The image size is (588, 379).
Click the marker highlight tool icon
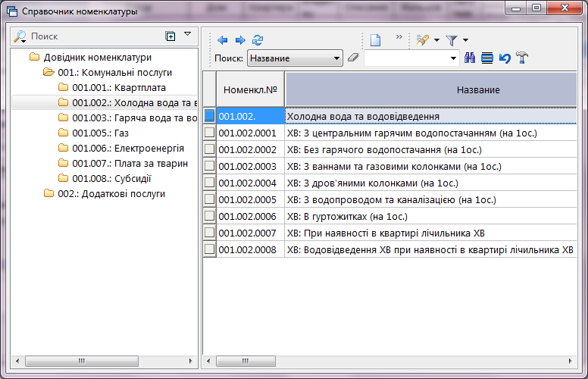click(423, 39)
